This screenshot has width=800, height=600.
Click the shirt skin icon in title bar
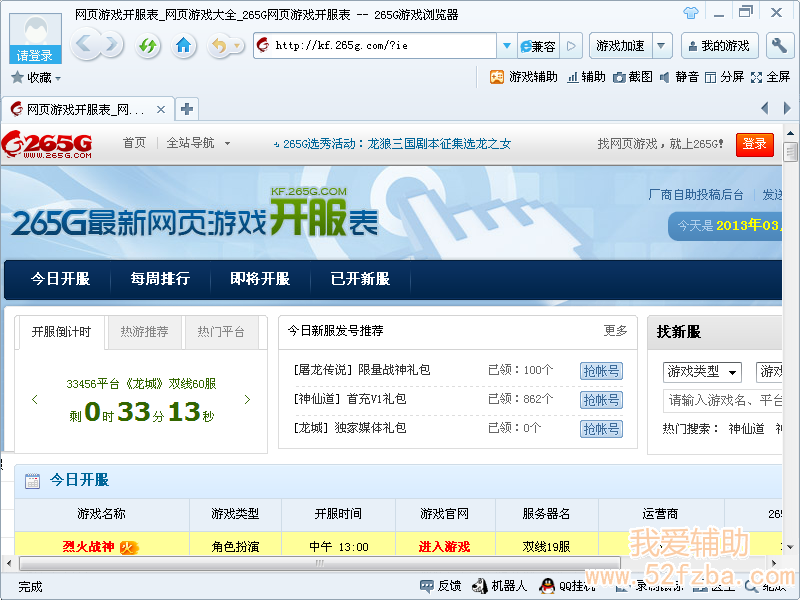[691, 13]
